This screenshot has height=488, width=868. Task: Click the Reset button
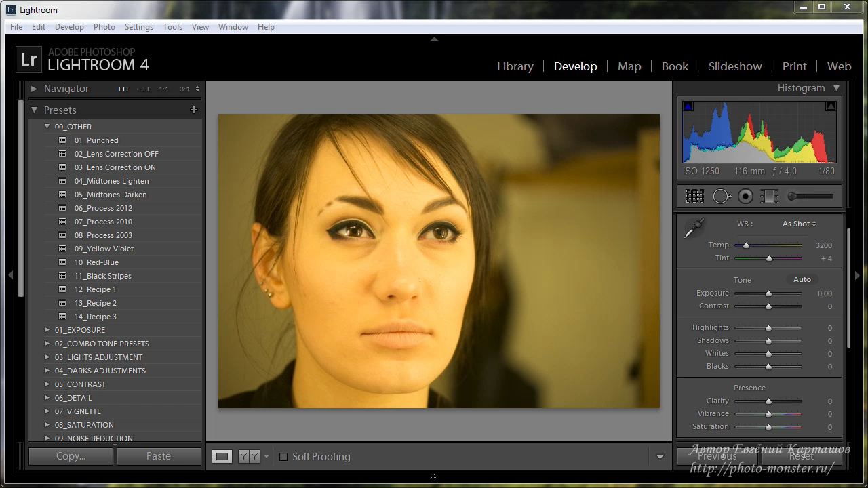pyautogui.click(x=802, y=456)
